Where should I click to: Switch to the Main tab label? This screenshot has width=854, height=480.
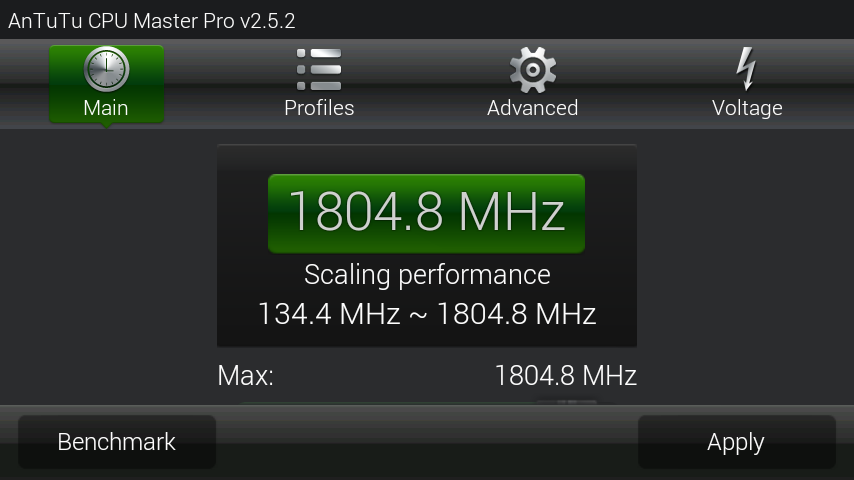click(106, 108)
